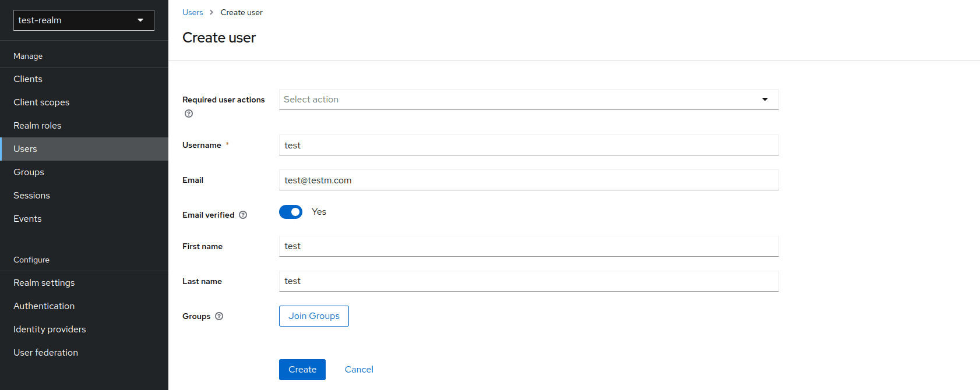Viewport: 980px width, 390px height.
Task: Expand the Select action dropdown
Action: pyautogui.click(x=528, y=100)
